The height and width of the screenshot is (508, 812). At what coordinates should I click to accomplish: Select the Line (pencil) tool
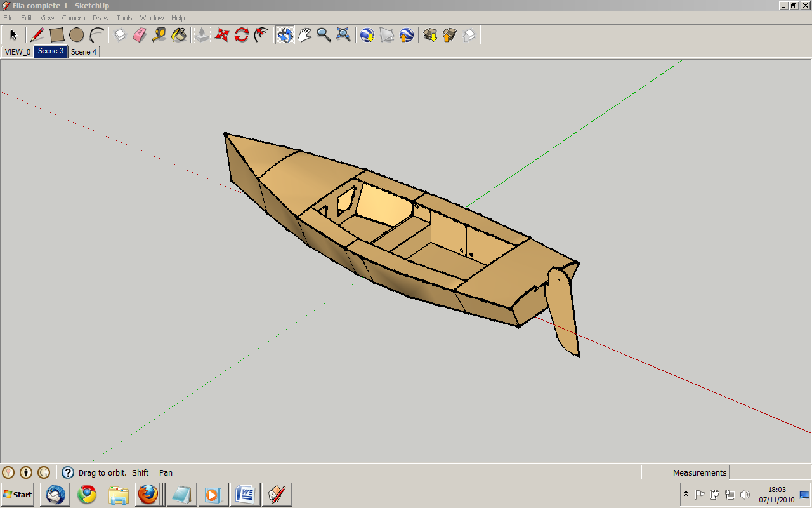(37, 35)
